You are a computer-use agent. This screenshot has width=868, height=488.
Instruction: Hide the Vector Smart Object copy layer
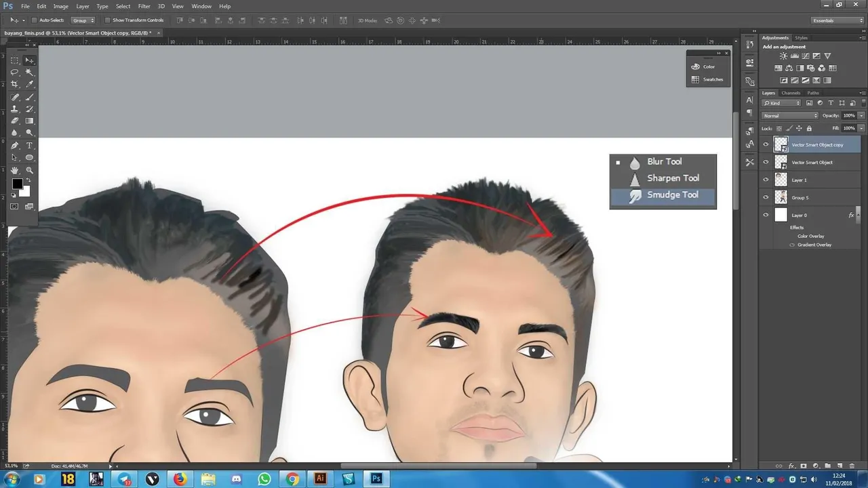pos(766,144)
